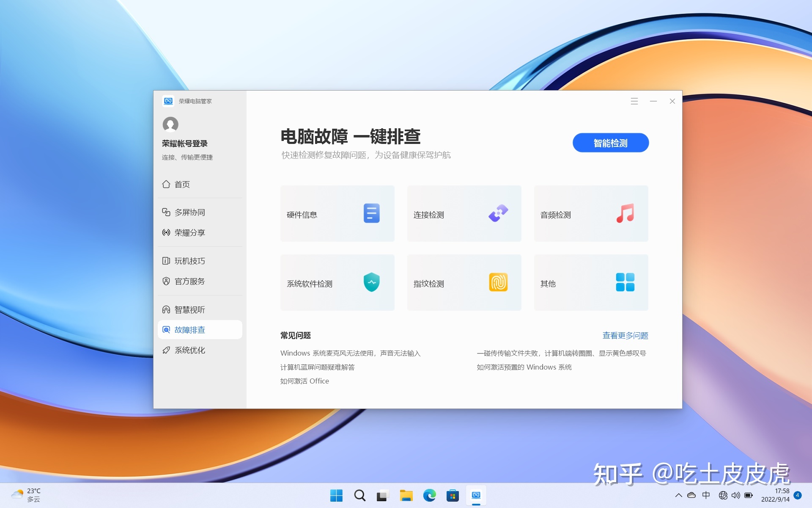Open File Explorer from taskbar

pyautogui.click(x=406, y=495)
